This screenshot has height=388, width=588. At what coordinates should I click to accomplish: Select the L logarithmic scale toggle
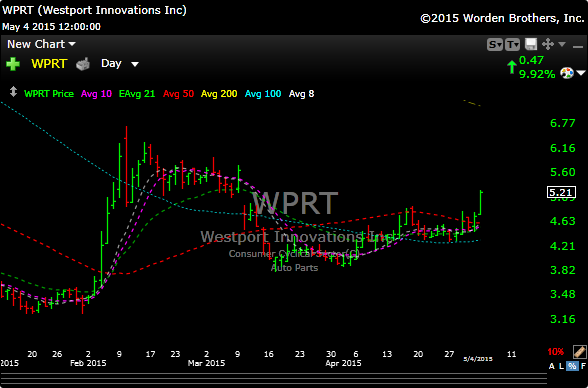click(x=561, y=366)
